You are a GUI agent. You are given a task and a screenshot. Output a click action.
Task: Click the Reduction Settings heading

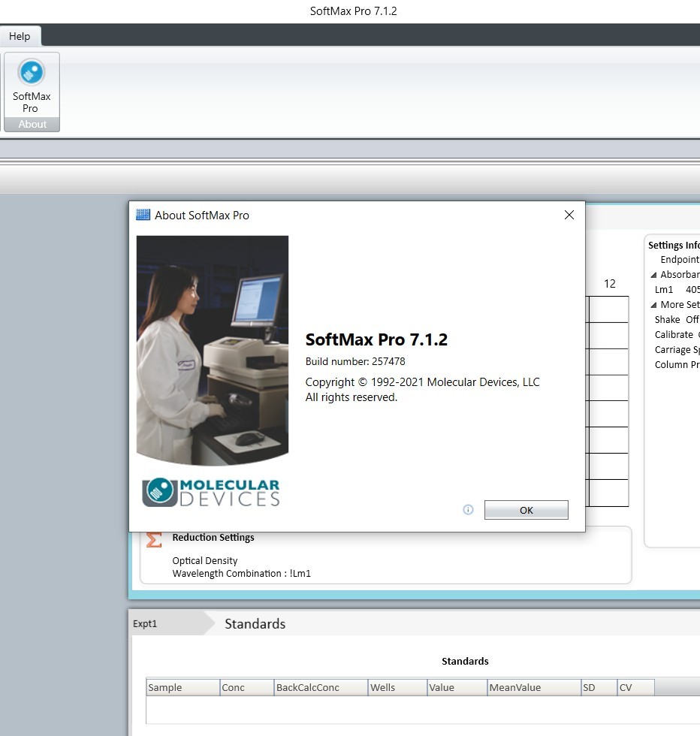213,538
